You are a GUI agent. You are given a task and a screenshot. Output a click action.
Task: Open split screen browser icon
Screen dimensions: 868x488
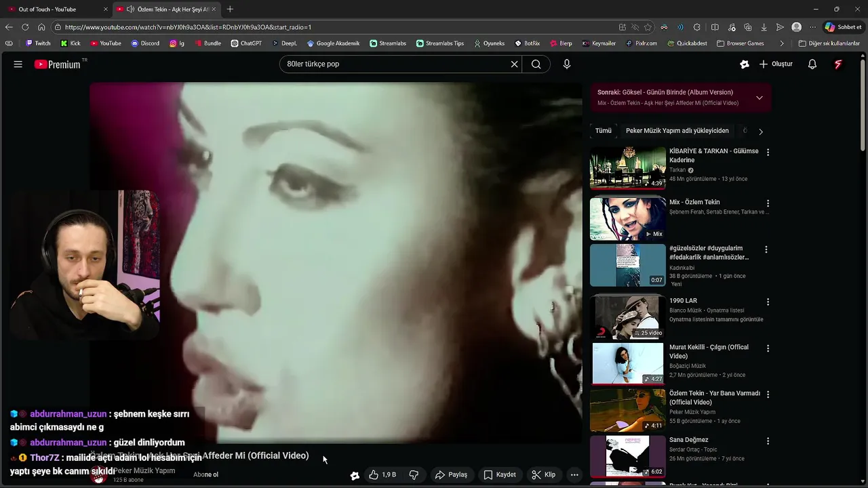point(715,27)
